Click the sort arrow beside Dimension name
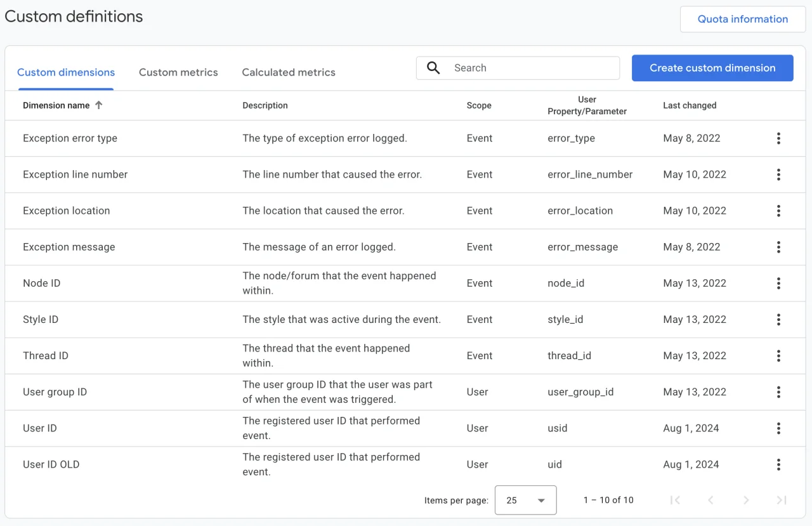The height and width of the screenshot is (526, 812). click(98, 105)
